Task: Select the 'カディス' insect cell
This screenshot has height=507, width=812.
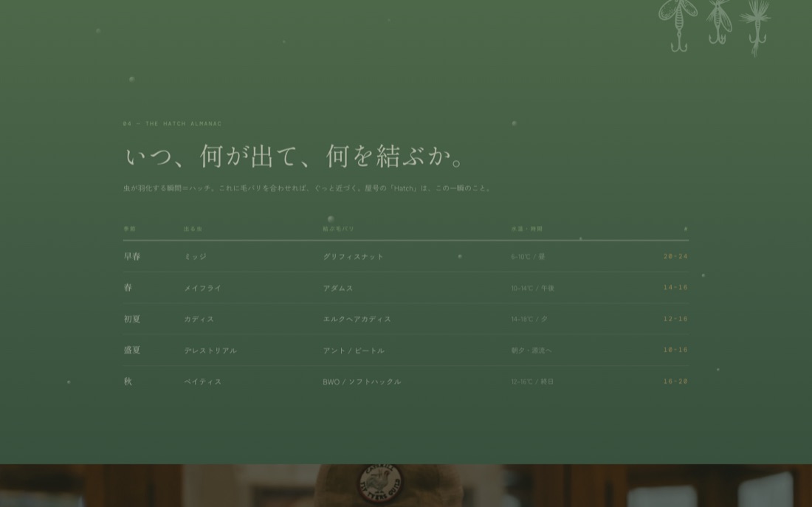Action: tap(199, 319)
